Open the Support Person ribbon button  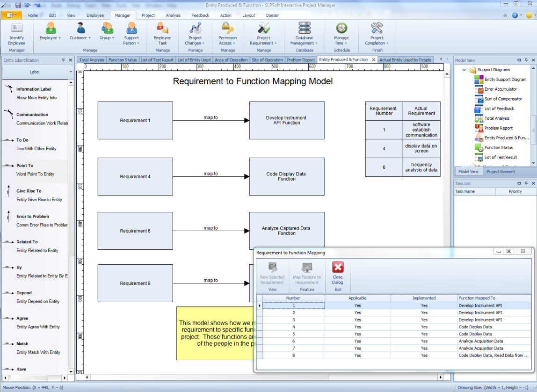(131, 34)
